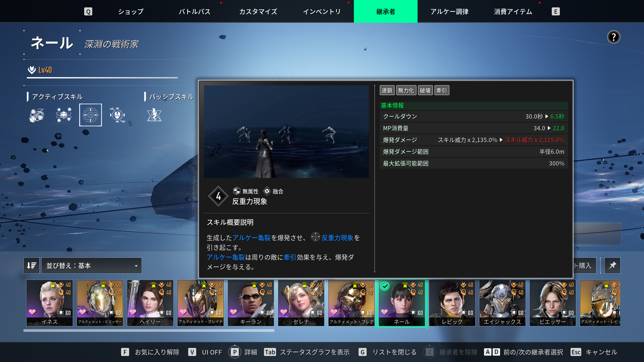Toggle favorite heart on イネス portrait
The width and height of the screenshot is (644, 362).
tap(32, 312)
